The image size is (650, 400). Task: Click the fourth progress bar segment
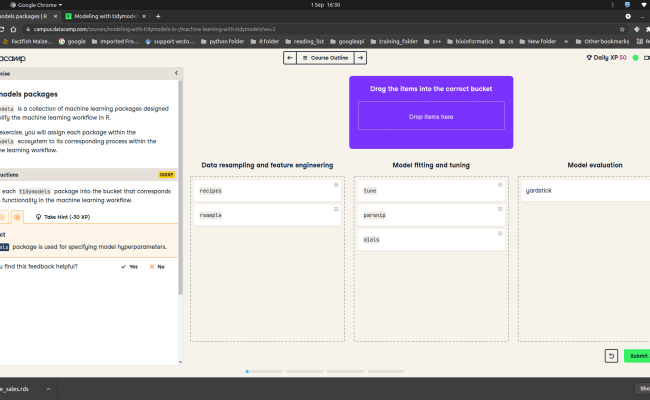click(x=386, y=371)
